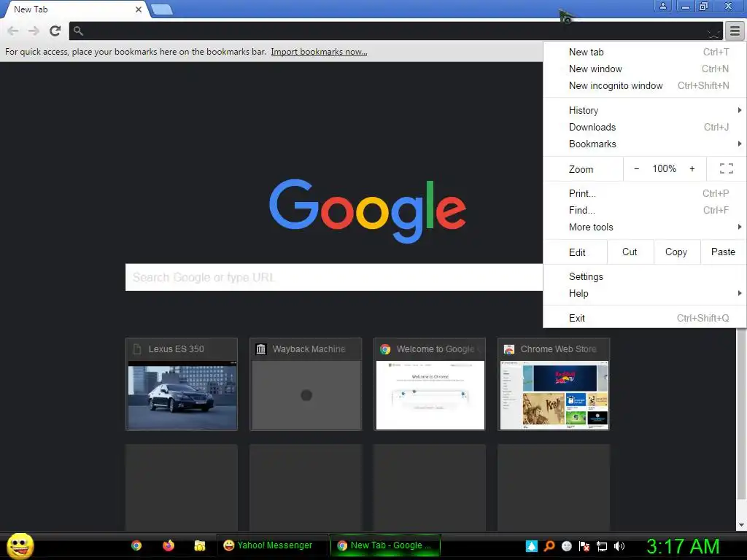The width and height of the screenshot is (747, 560).
Task: Launch Firefox from the taskbar quick launch
Action: pyautogui.click(x=169, y=545)
